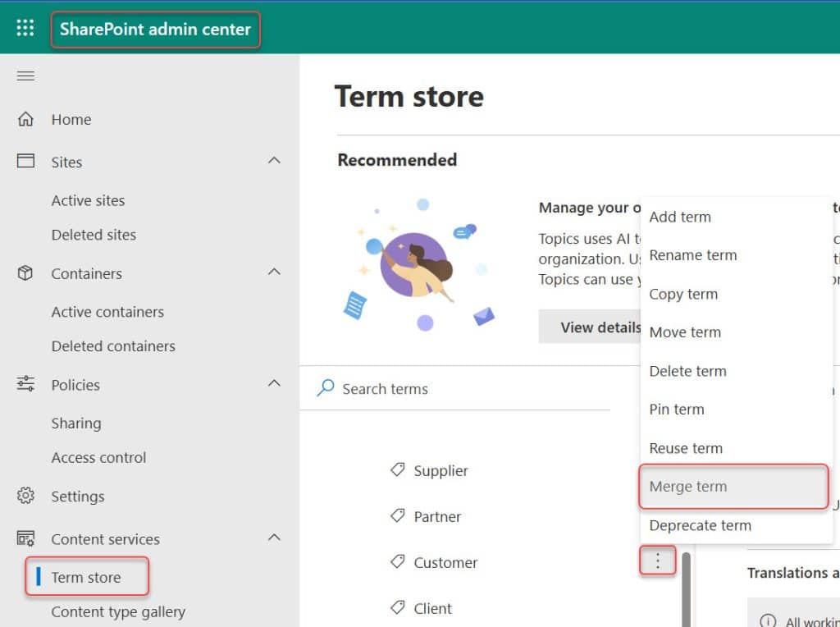
Task: Open Access control page
Action: tap(98, 458)
